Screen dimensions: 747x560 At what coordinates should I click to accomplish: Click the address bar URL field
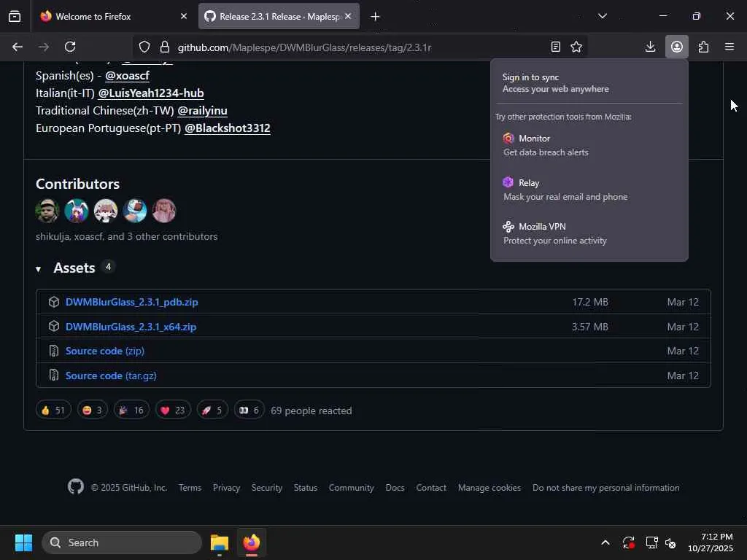pyautogui.click(x=360, y=47)
